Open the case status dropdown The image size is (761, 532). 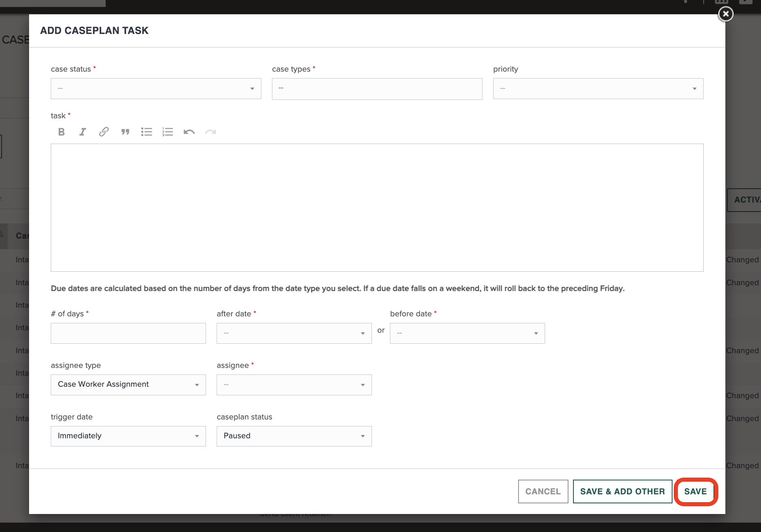pos(156,88)
